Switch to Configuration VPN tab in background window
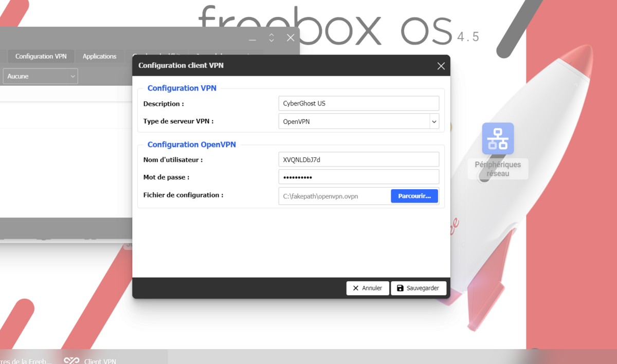 (x=41, y=57)
